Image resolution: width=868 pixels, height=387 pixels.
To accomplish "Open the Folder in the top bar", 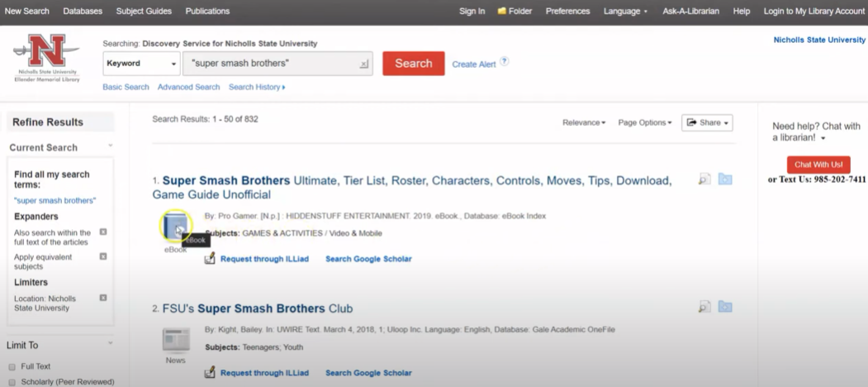I will pyautogui.click(x=515, y=11).
